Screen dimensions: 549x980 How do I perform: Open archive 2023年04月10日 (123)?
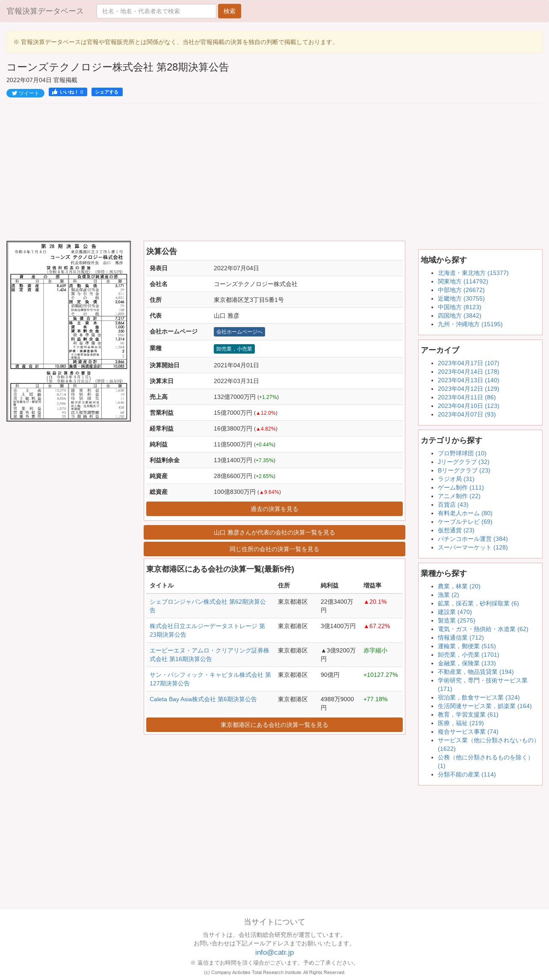pyautogui.click(x=468, y=406)
